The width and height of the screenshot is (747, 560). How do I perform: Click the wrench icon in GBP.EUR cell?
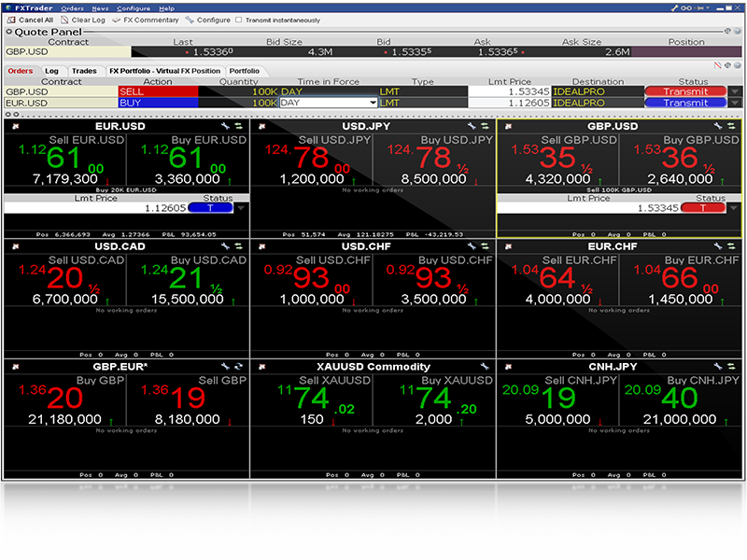[x=225, y=366]
